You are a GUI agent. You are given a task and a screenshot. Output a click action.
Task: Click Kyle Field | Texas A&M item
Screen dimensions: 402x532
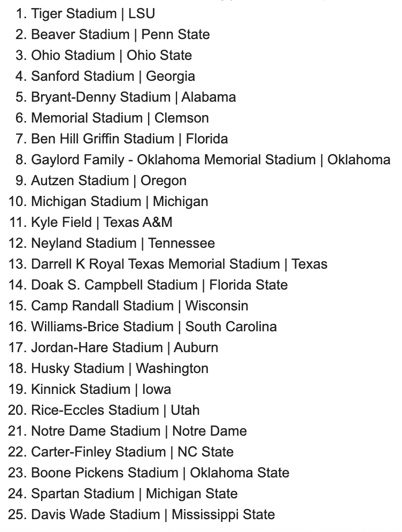(102, 223)
